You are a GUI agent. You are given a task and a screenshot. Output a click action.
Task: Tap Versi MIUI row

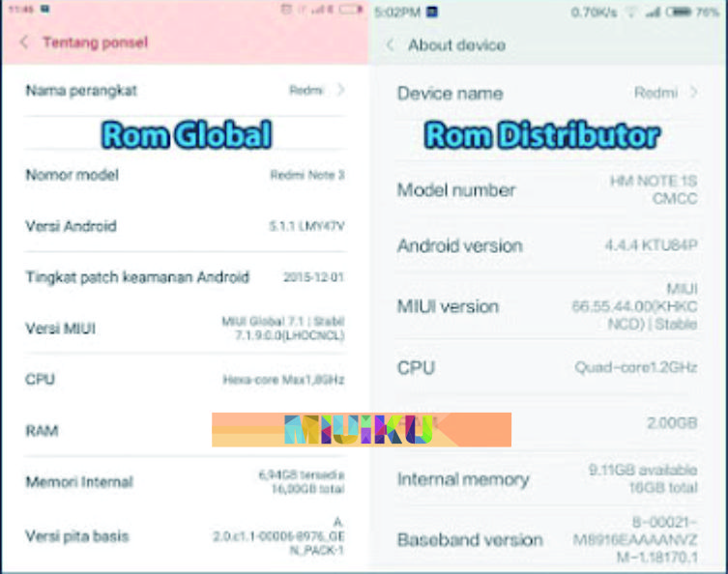[x=185, y=328]
